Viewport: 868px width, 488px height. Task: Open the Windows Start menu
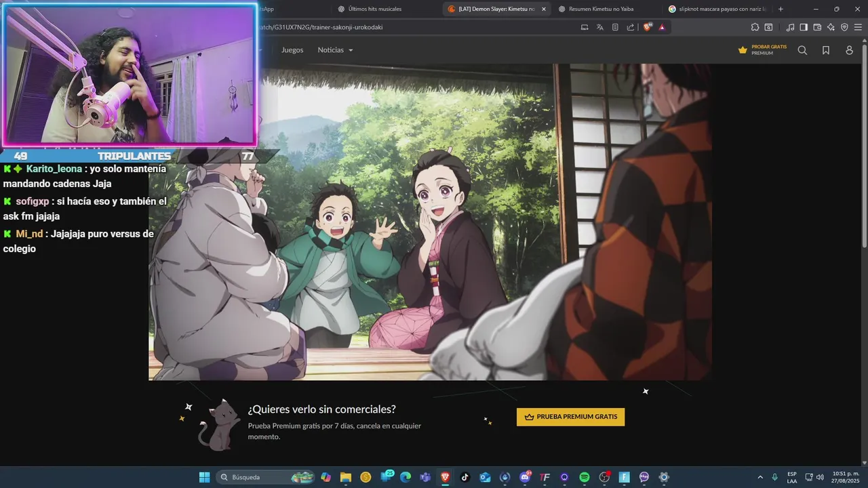(204, 477)
